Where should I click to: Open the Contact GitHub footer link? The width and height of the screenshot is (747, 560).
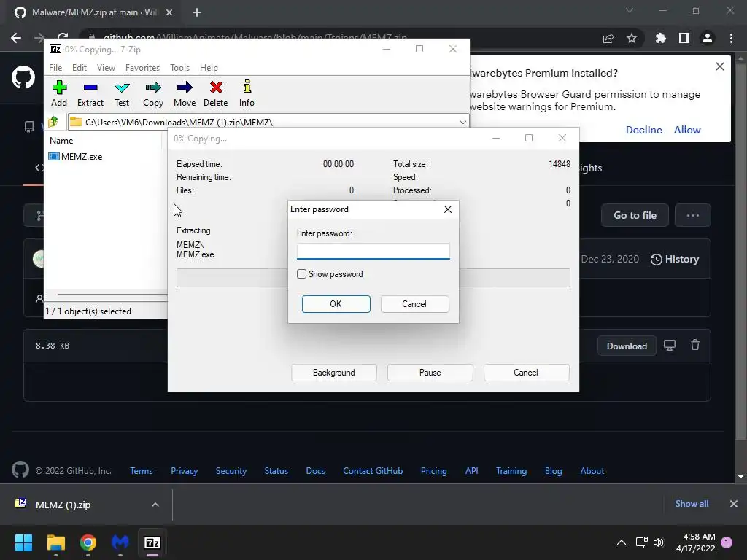373,470
